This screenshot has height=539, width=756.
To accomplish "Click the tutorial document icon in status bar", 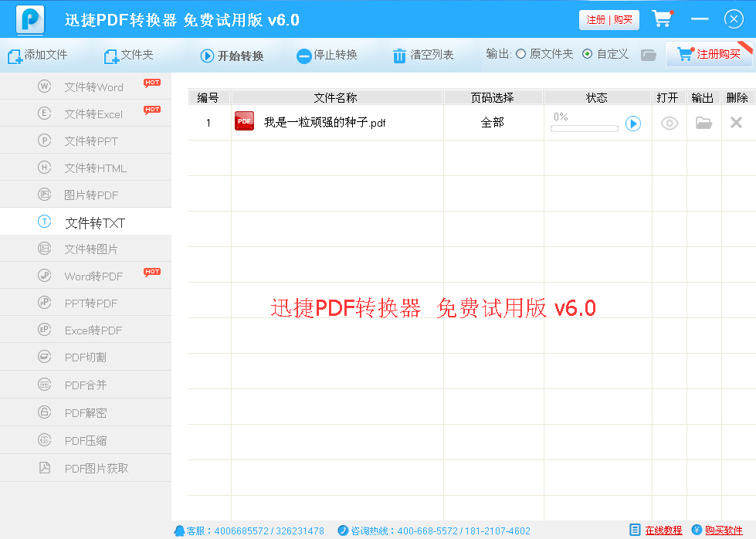I will pyautogui.click(x=636, y=530).
